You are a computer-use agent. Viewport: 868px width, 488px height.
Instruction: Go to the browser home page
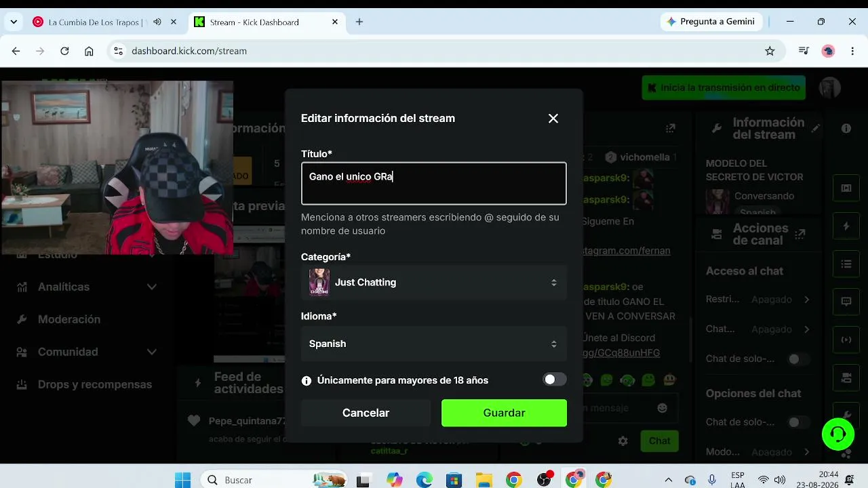(89, 51)
